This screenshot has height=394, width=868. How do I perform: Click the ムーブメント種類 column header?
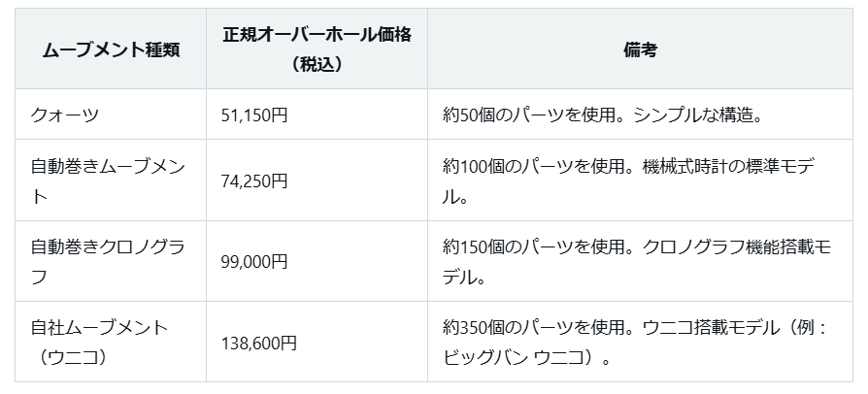click(x=111, y=49)
